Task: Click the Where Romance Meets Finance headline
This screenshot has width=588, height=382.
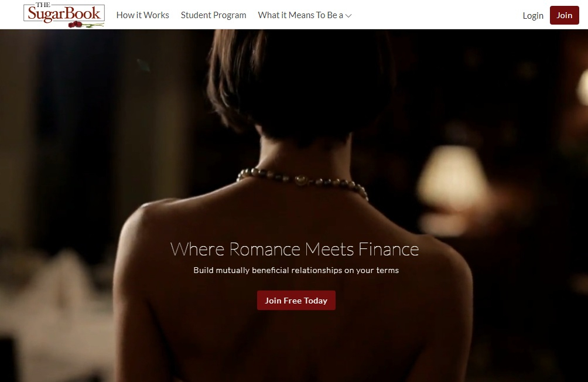Action: (295, 249)
